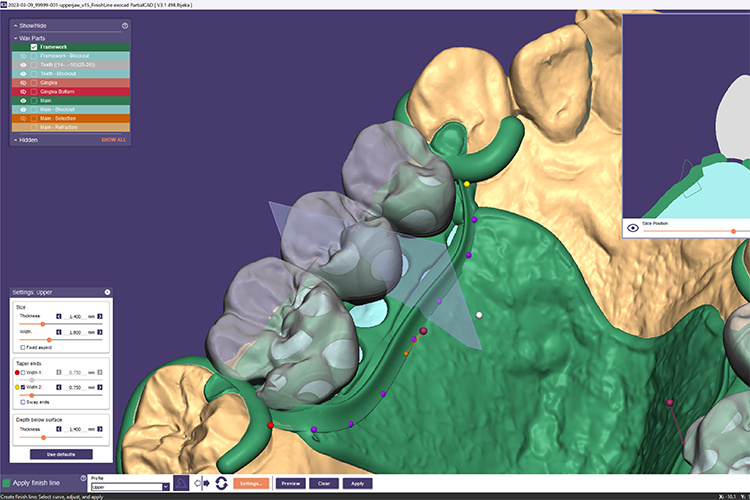Uncheck the Framework checkbox
Image resolution: width=750 pixels, height=500 pixels.
click(x=34, y=47)
